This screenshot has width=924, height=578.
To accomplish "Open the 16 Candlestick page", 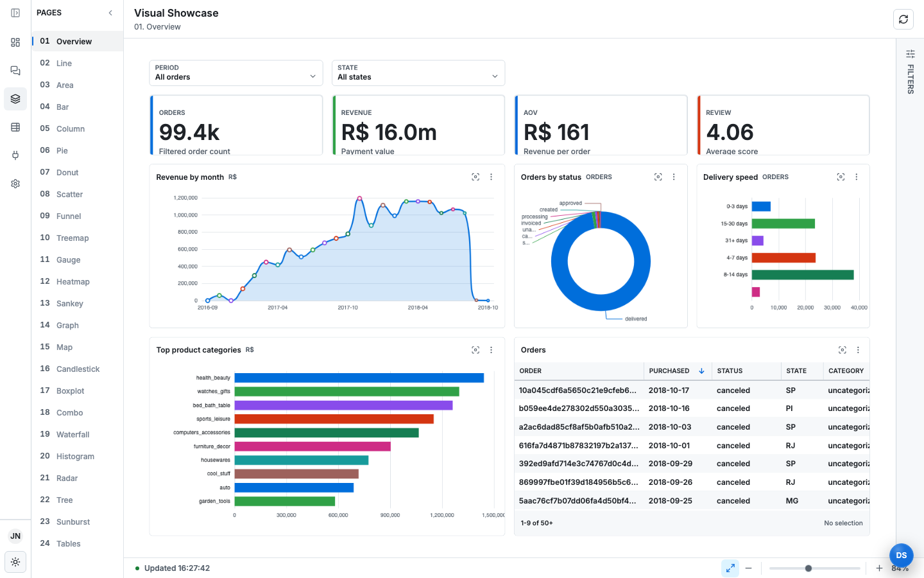I will [x=78, y=369].
